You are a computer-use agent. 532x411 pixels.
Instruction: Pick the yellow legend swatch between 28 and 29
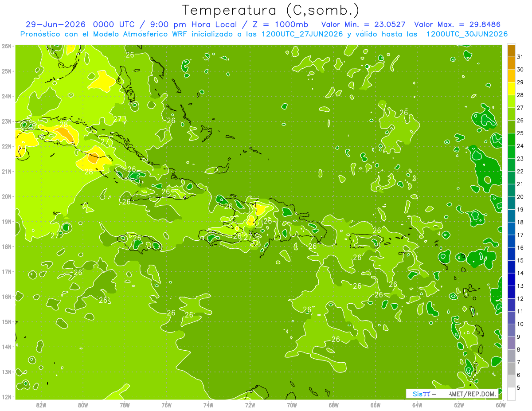click(x=512, y=89)
